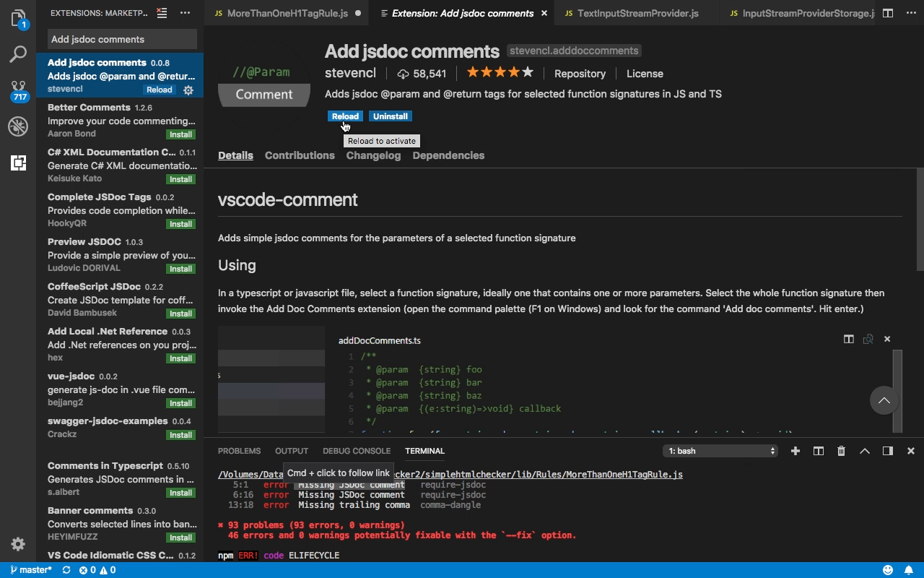Click the extensions search input field

(x=122, y=39)
